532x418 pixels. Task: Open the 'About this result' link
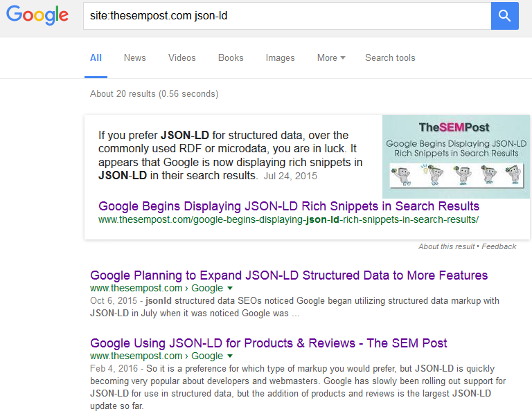(x=447, y=246)
